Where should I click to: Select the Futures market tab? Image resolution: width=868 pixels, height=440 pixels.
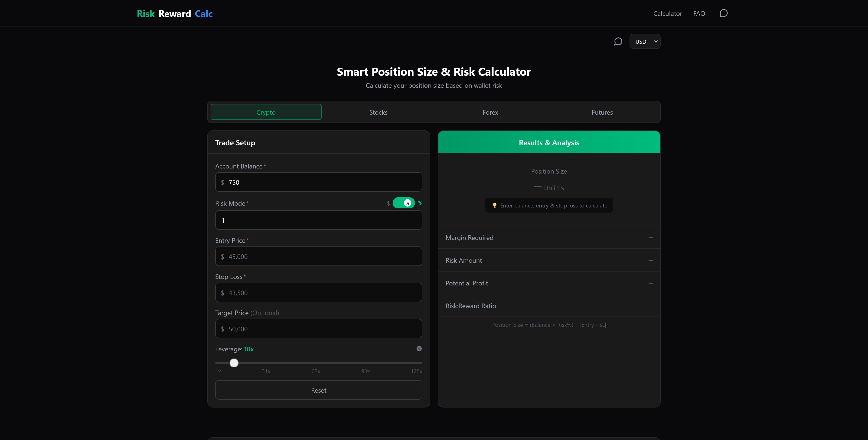click(602, 112)
